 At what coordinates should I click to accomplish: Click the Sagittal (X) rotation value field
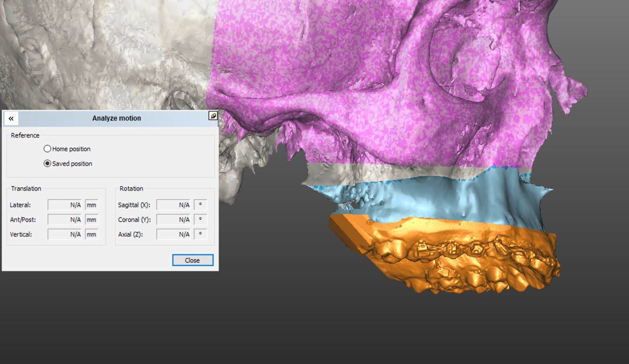173,205
